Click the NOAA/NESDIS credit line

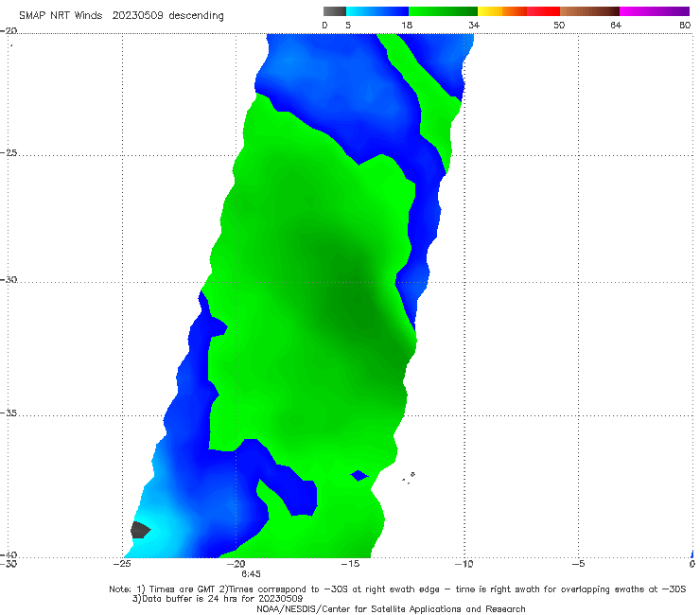tap(391, 608)
